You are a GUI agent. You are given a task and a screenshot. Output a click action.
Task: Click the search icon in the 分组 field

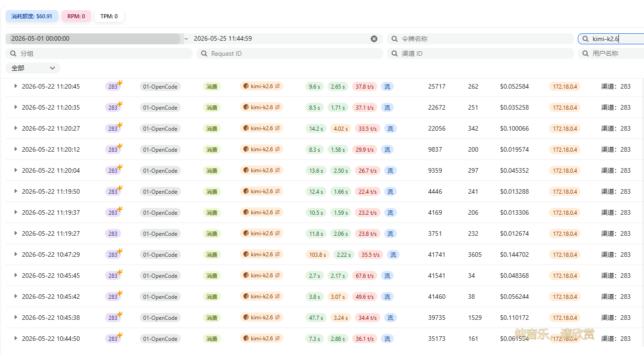13,53
